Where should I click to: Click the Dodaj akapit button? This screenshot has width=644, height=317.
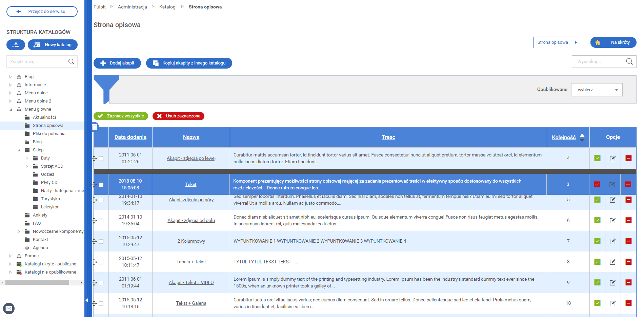pos(117,63)
